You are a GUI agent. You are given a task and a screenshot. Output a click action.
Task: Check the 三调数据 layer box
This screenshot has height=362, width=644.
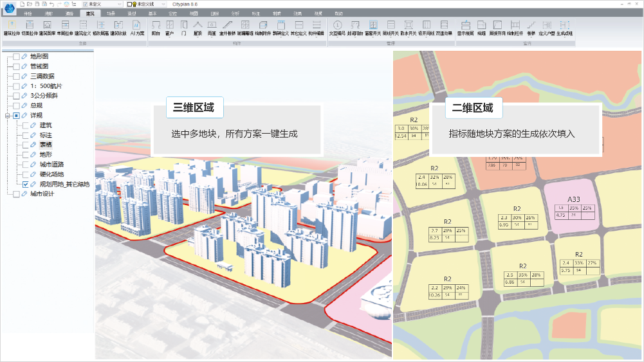pos(17,77)
